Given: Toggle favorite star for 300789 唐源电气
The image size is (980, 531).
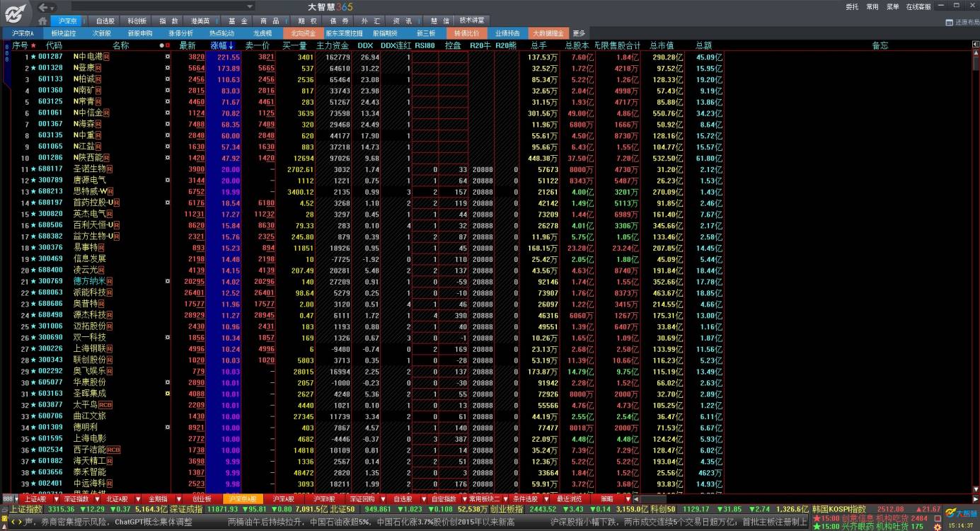Looking at the screenshot, I should pyautogui.click(x=33, y=181).
